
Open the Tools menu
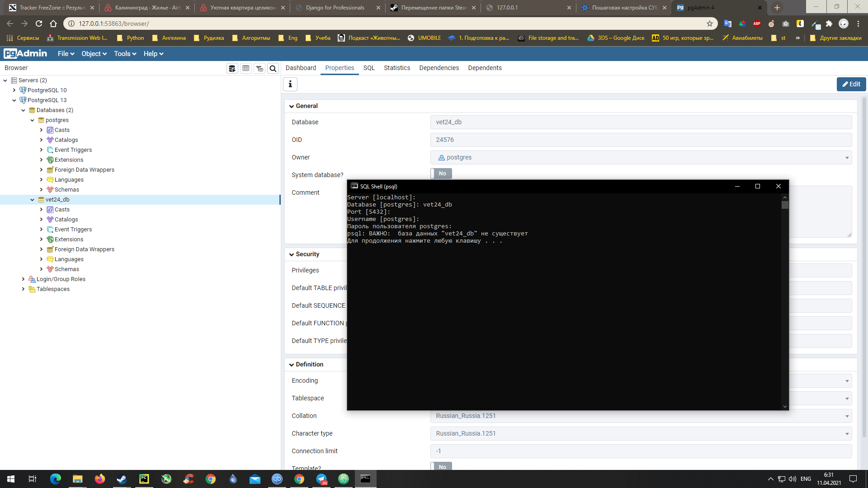pyautogui.click(x=125, y=54)
